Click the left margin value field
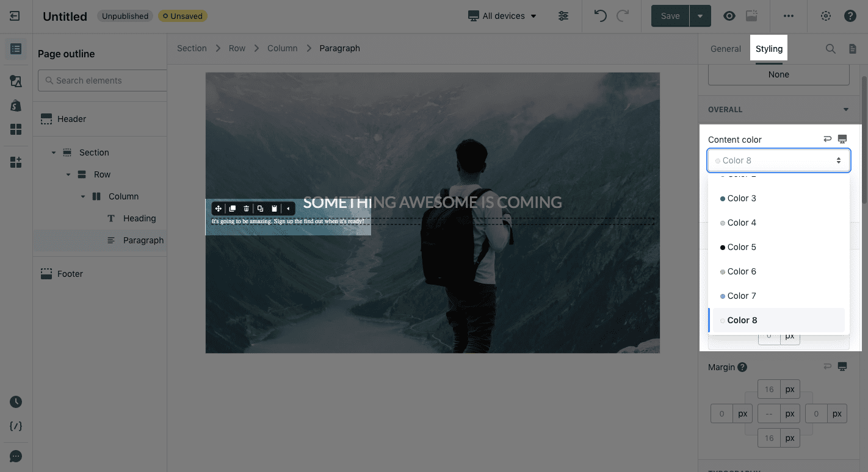The height and width of the screenshot is (472, 868). (x=722, y=413)
